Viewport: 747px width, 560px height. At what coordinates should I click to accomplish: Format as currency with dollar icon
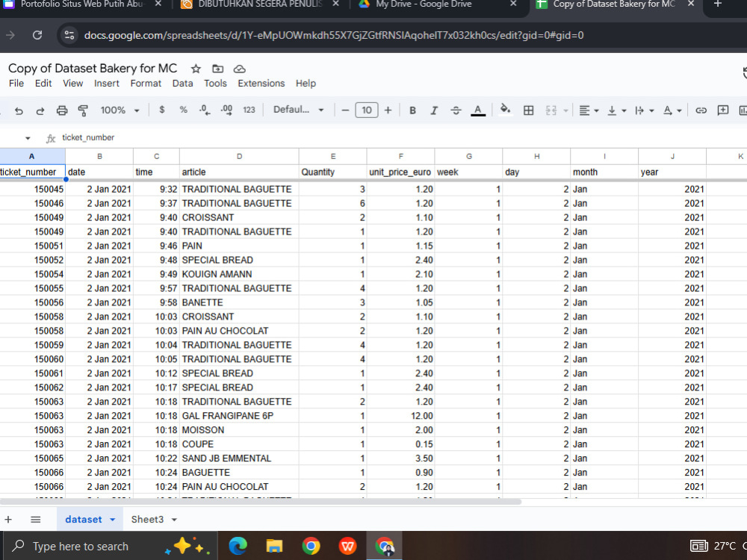(x=162, y=110)
